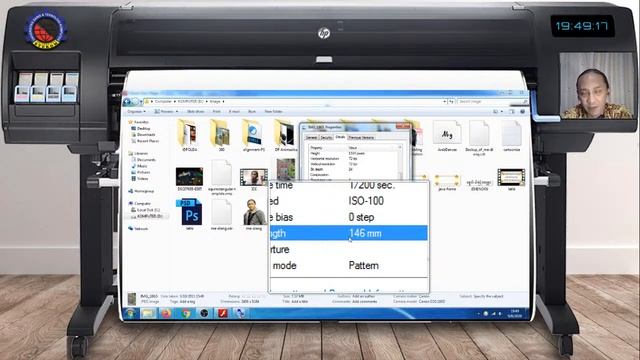
Task: Click the last pinned taskbar icon
Action: pos(240,313)
